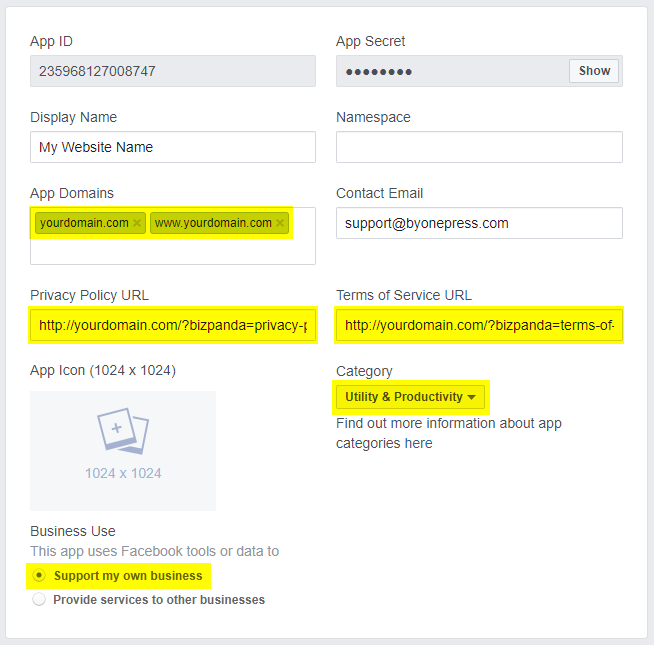Open the Utility & Productivity category dropdown
Screen dimensions: 654x645
tap(410, 397)
